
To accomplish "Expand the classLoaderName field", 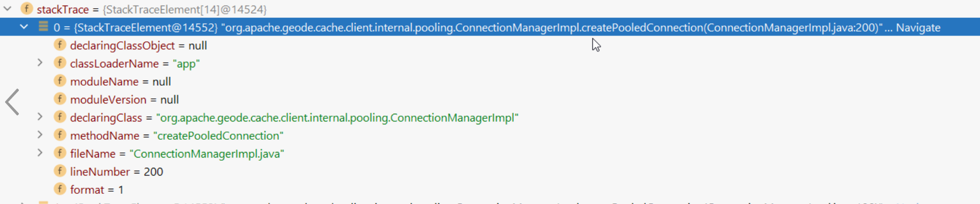I will pos(40,63).
